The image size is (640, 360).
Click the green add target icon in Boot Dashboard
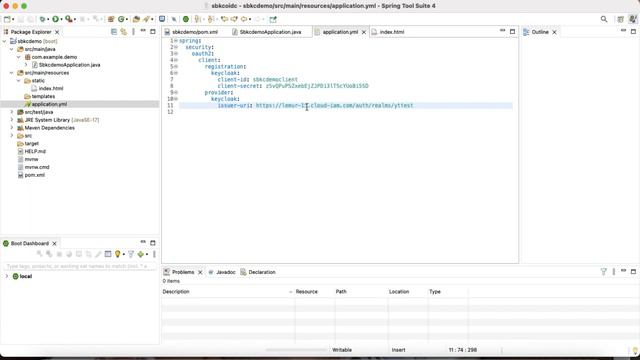[x=141, y=254]
